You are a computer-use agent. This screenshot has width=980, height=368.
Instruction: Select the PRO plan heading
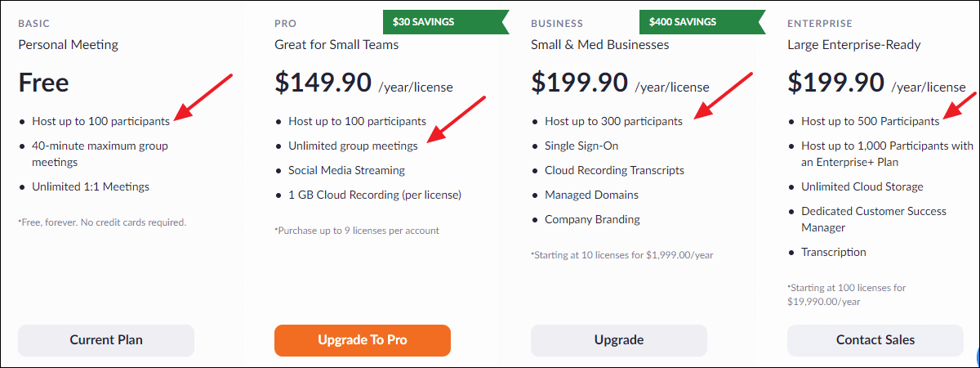coord(285,24)
